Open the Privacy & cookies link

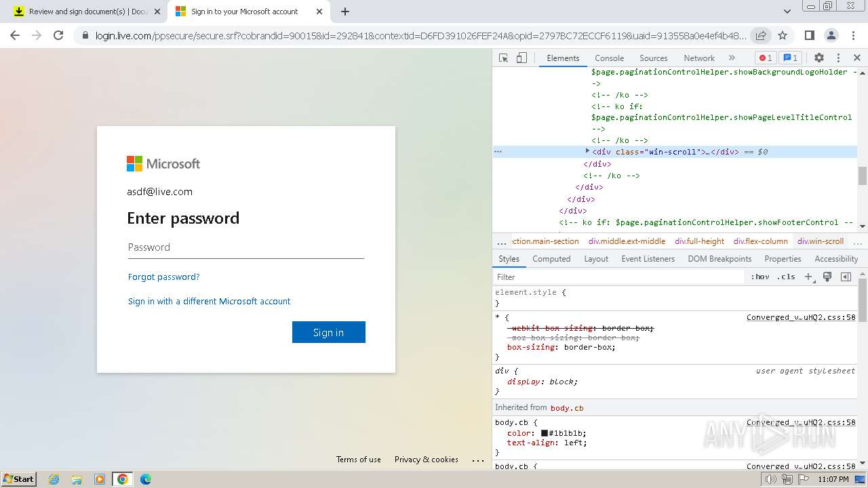click(x=427, y=460)
